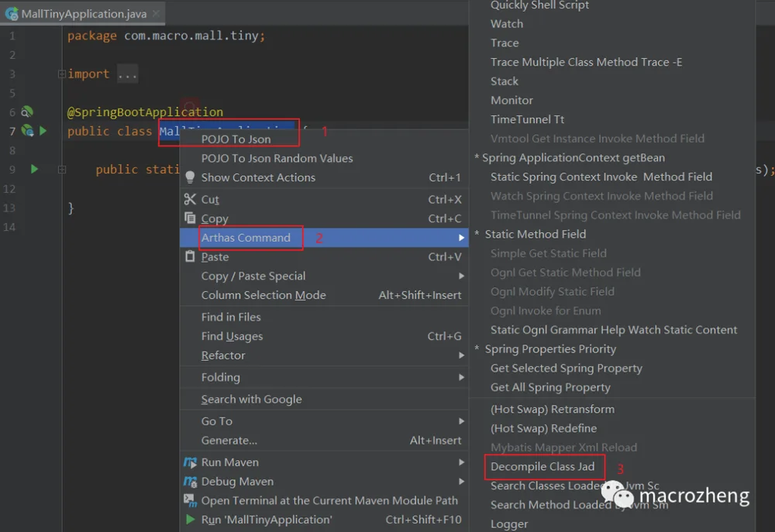Click the Debug Maven icon
The image size is (775, 532).
pyautogui.click(x=191, y=481)
